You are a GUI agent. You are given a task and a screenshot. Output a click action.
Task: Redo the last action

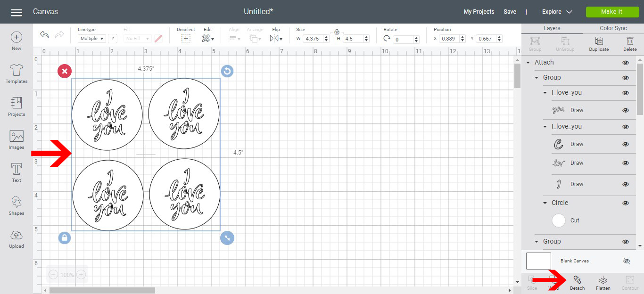click(x=59, y=34)
